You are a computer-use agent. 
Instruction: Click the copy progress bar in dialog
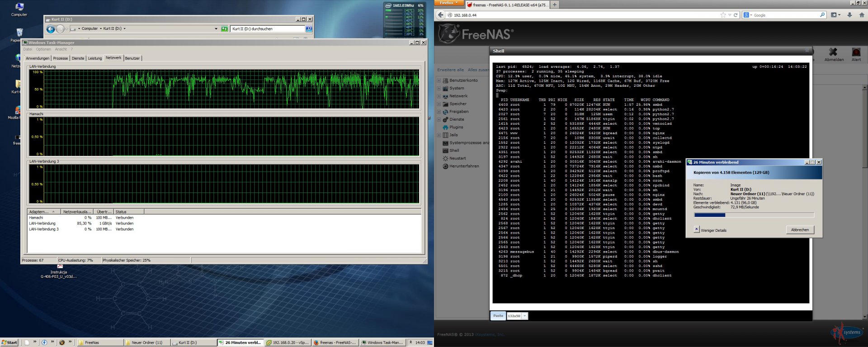coord(754,215)
